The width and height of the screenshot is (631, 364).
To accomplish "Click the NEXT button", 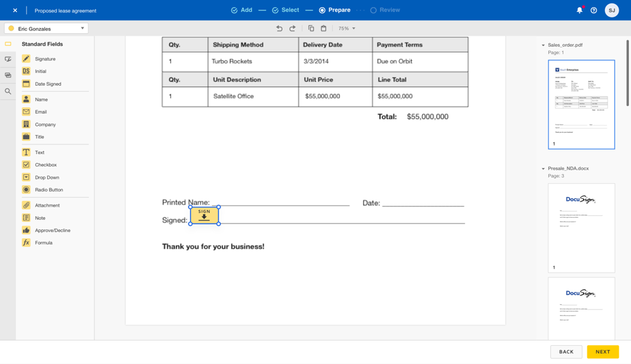I will (603, 352).
